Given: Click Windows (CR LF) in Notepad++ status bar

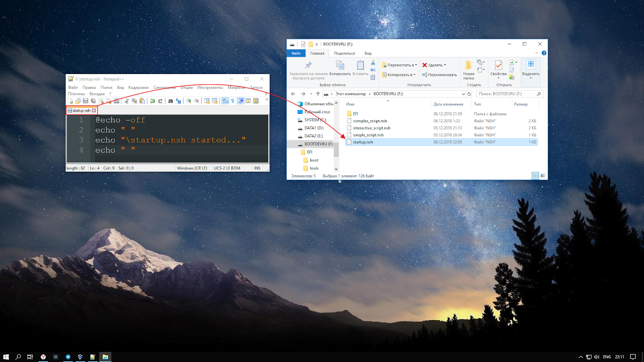Looking at the screenshot, I should click(x=192, y=168).
